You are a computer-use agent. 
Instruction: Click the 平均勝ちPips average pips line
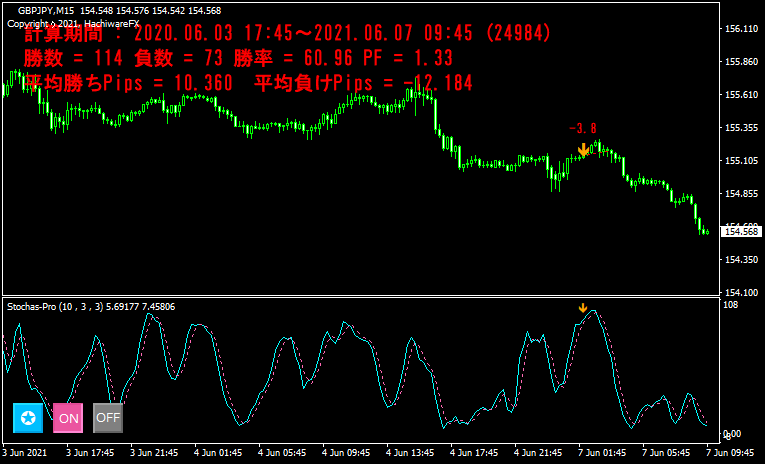pos(248,83)
